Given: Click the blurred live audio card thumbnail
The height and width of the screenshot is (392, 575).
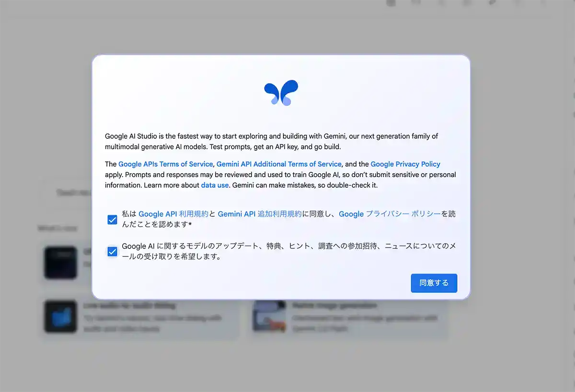Looking at the screenshot, I should (61, 316).
